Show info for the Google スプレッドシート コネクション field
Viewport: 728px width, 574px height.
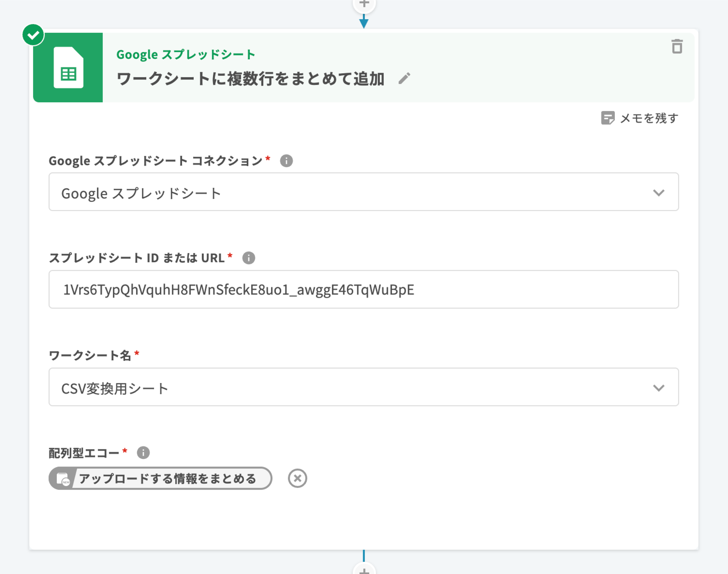pos(286,161)
